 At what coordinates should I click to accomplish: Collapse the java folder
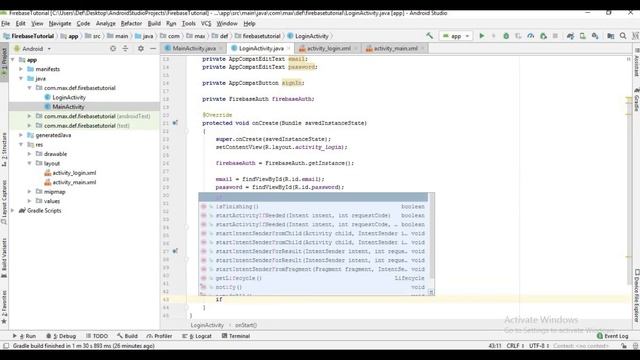[x=21, y=78]
